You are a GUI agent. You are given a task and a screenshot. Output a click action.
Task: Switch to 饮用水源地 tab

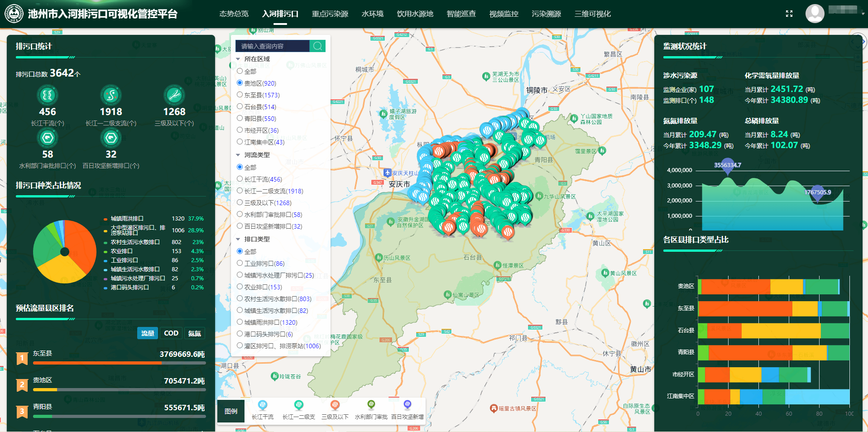pyautogui.click(x=415, y=14)
